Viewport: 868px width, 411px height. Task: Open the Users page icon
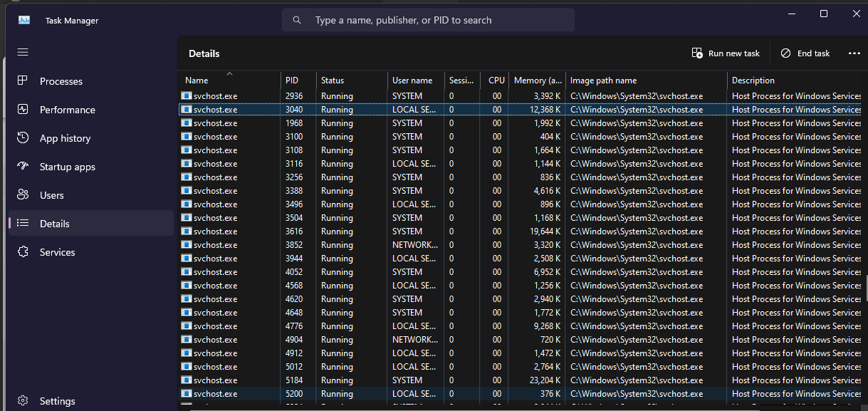23,195
